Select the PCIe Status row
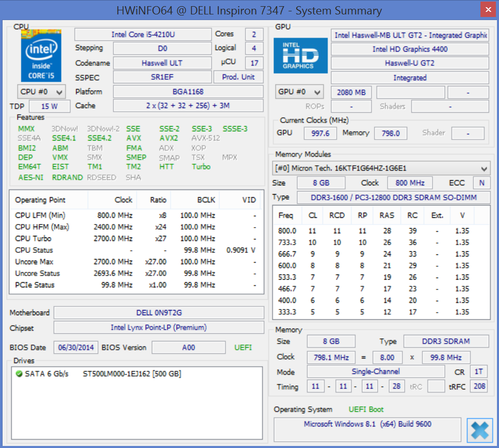Screen dimensions: 499x448 click(x=136, y=285)
